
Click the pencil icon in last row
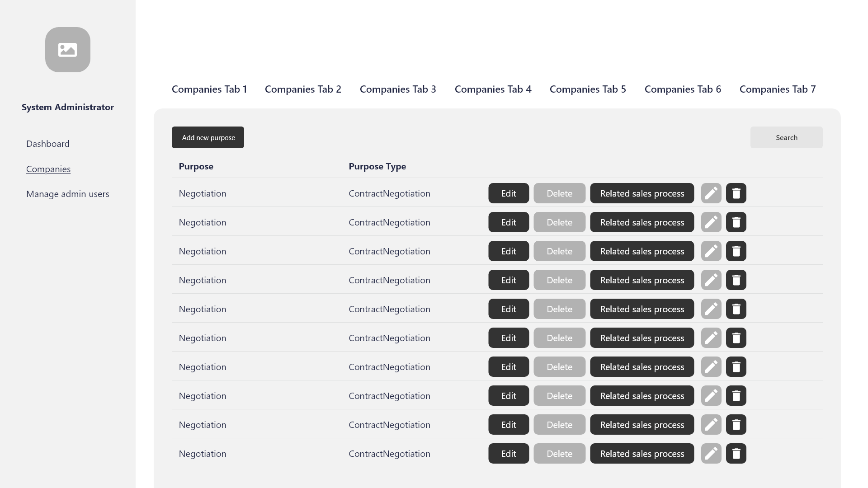[x=711, y=454]
